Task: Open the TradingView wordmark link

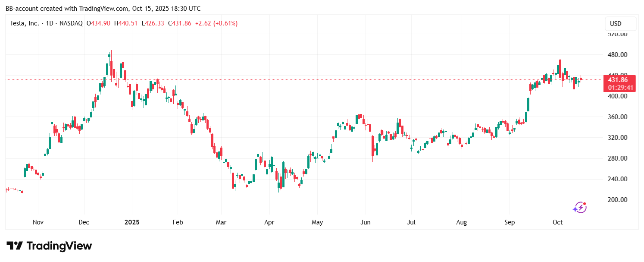Action: pos(59,246)
